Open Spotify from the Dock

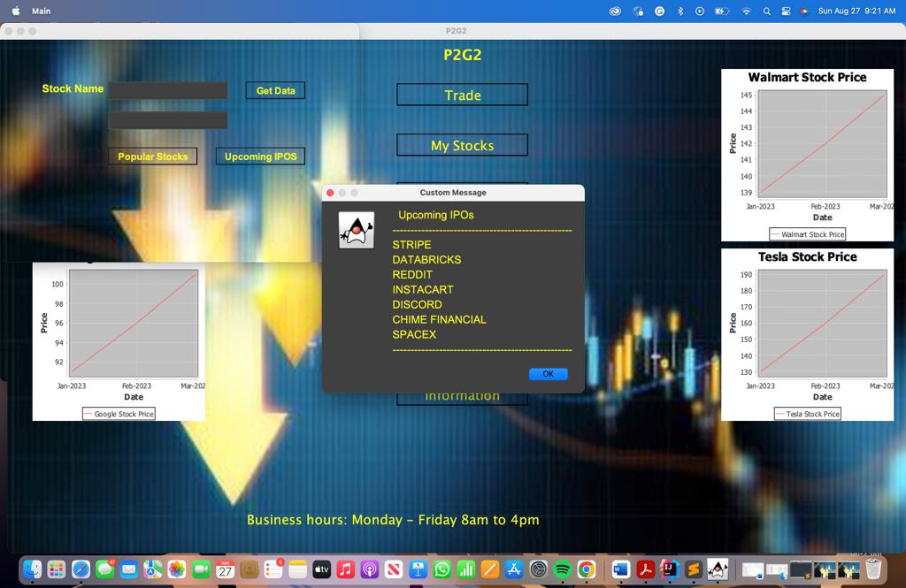coord(562,570)
